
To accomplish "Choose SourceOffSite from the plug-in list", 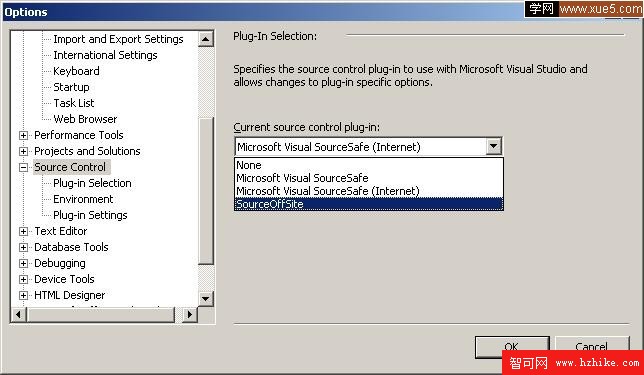I will (368, 204).
